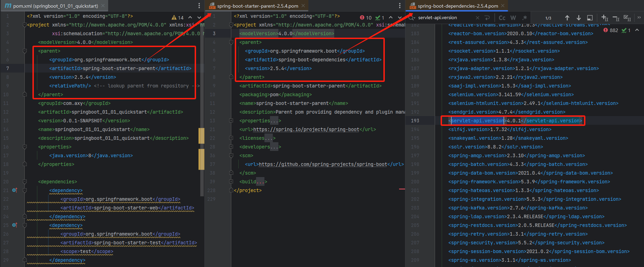The width and height of the screenshot is (644, 267).
Task: Go to previous problem in starter-parent editor
Action: (x=391, y=17)
